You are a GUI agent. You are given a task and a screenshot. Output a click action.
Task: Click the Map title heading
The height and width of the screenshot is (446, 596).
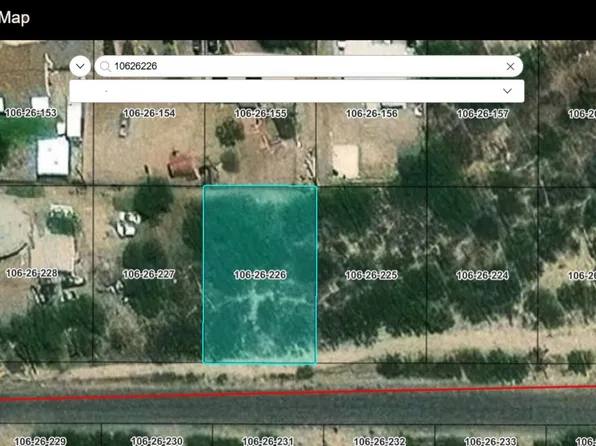point(14,17)
